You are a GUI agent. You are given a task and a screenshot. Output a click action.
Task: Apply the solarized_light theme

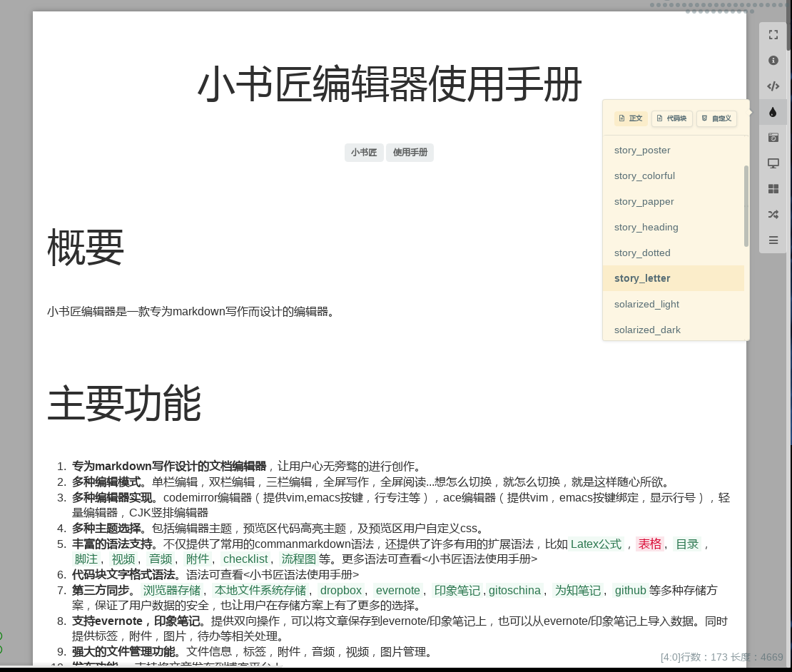coord(674,304)
